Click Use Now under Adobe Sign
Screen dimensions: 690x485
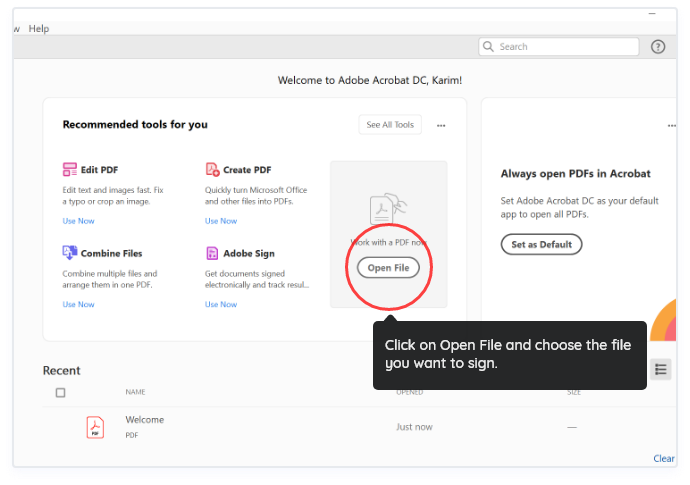click(x=221, y=304)
